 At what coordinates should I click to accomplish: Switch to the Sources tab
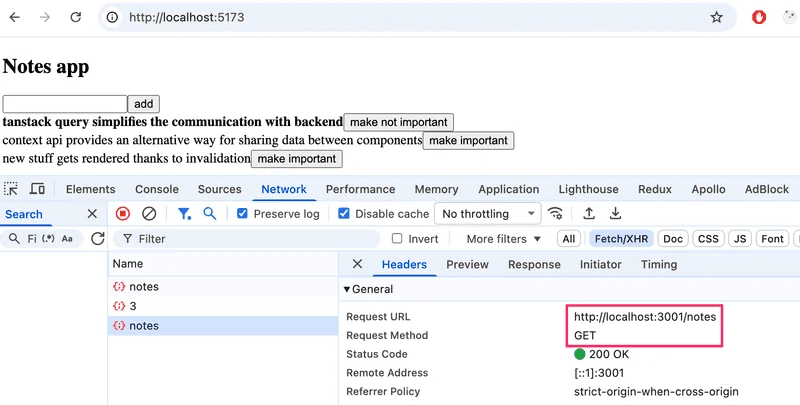click(x=219, y=189)
